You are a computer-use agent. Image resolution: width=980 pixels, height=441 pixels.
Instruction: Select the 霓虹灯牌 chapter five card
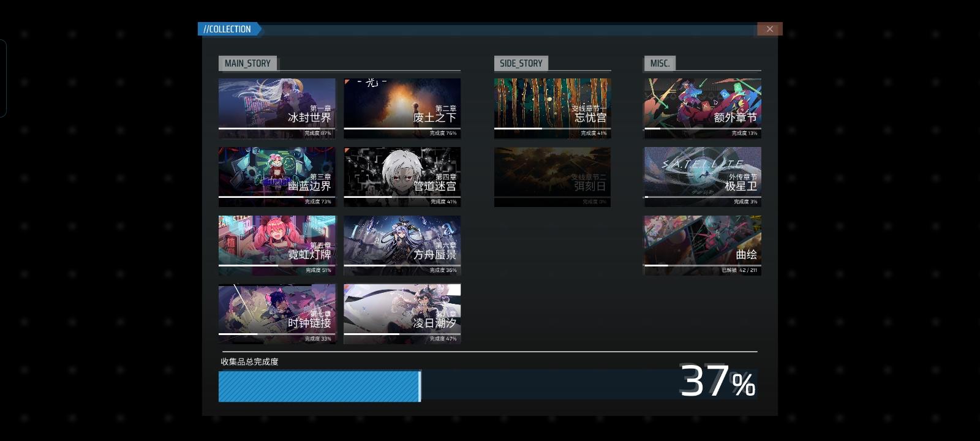click(x=277, y=246)
